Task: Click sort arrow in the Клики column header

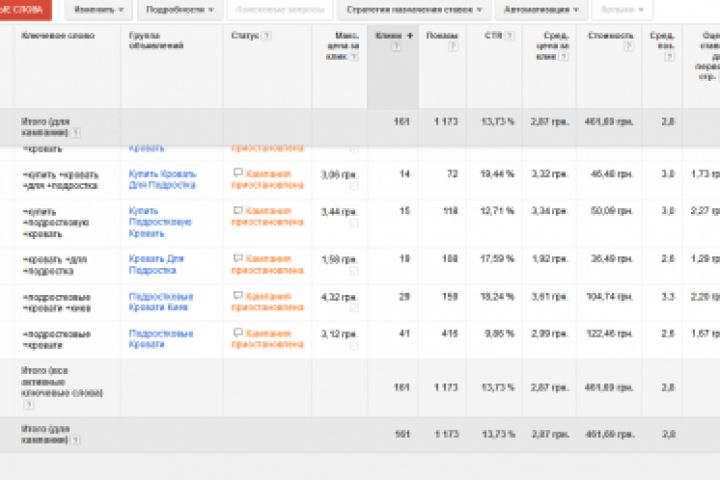Action: click(410, 36)
